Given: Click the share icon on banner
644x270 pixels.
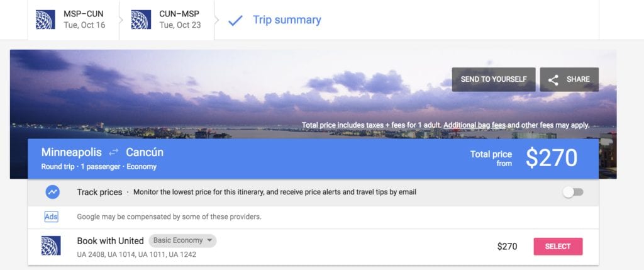Looking at the screenshot, I should [x=553, y=79].
